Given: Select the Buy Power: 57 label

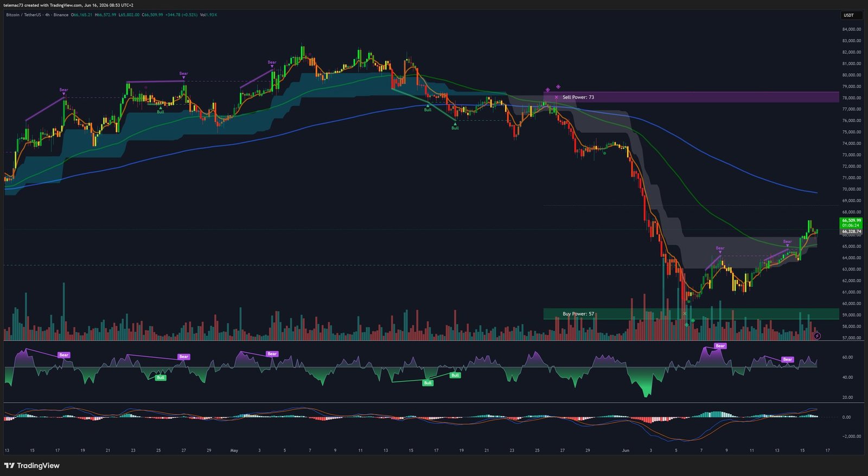Looking at the screenshot, I should pyautogui.click(x=578, y=314).
